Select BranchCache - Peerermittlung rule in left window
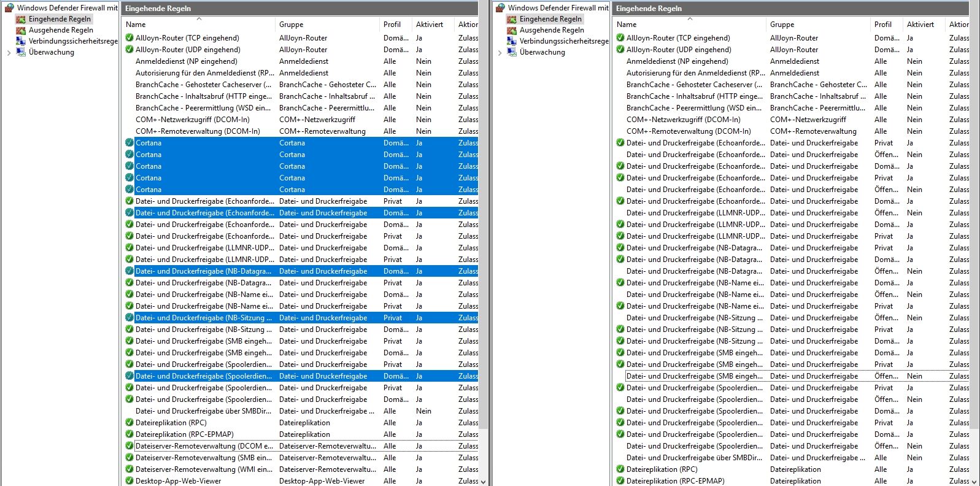 (x=203, y=108)
